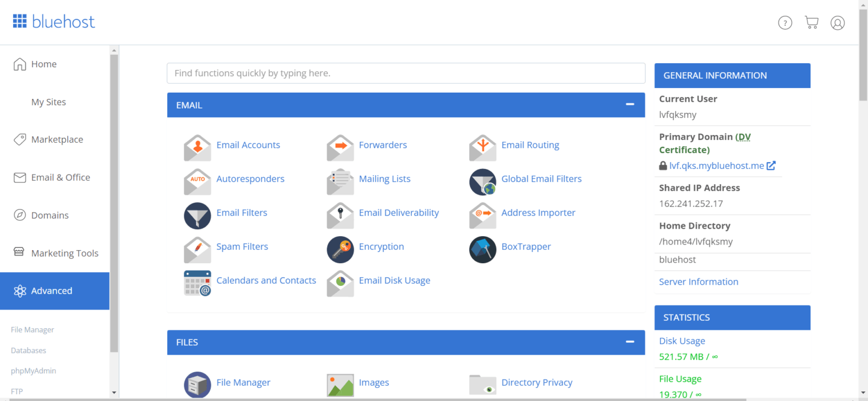868x401 pixels.
Task: Open BoxTrapper with its globe icon
Action: [482, 249]
